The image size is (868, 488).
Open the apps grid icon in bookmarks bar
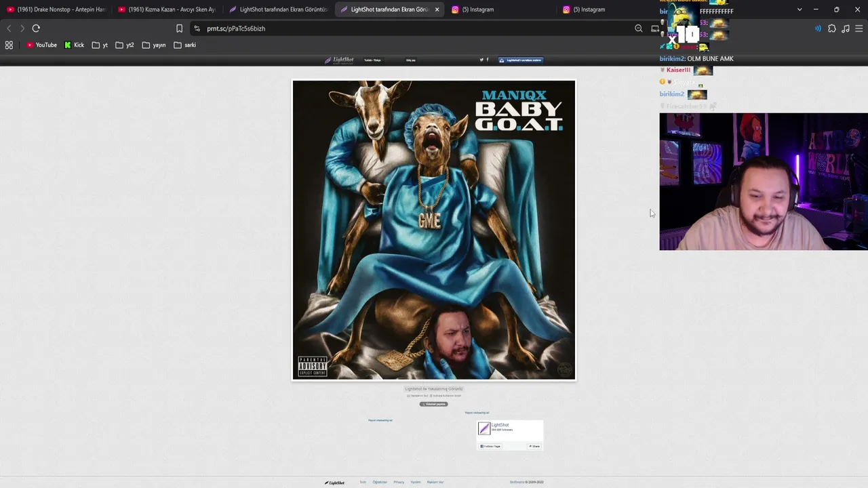point(9,45)
